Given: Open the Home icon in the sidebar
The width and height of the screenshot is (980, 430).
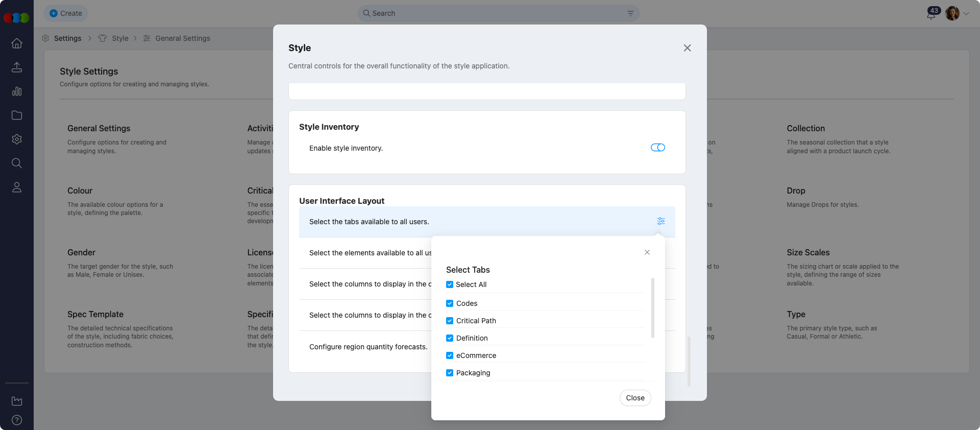Looking at the screenshot, I should pos(17,43).
